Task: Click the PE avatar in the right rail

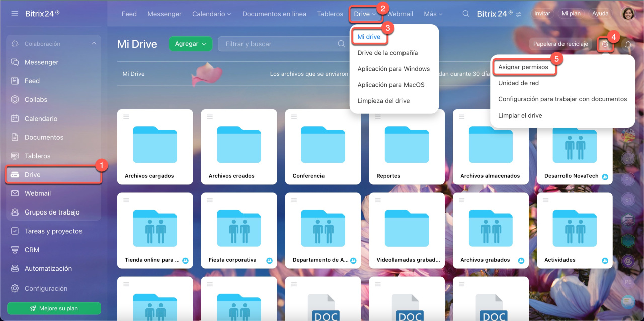Action: (x=628, y=282)
